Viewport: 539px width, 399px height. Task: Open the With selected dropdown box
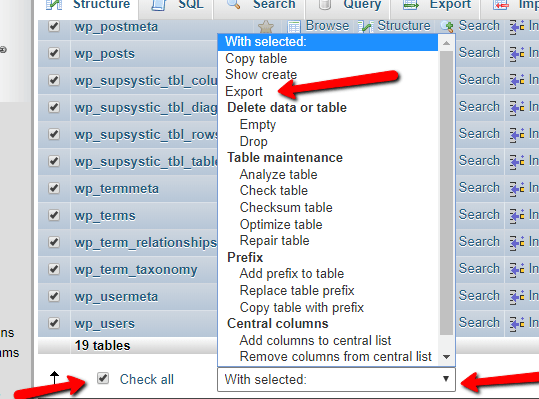coord(336,379)
